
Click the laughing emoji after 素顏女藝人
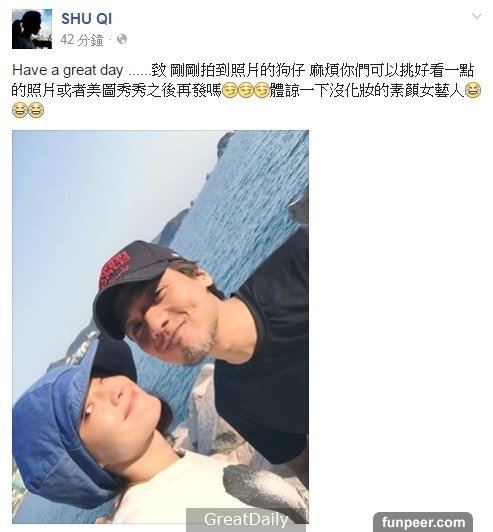click(x=473, y=91)
